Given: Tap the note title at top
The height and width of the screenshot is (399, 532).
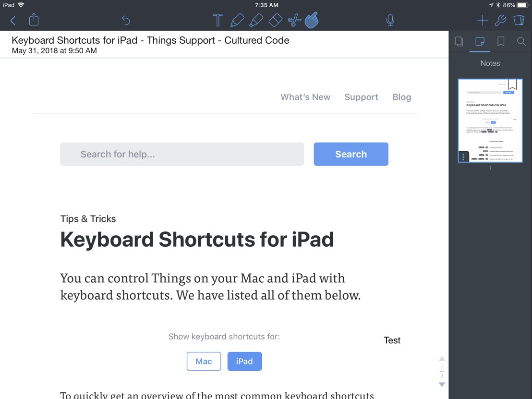Looking at the screenshot, I should 150,40.
